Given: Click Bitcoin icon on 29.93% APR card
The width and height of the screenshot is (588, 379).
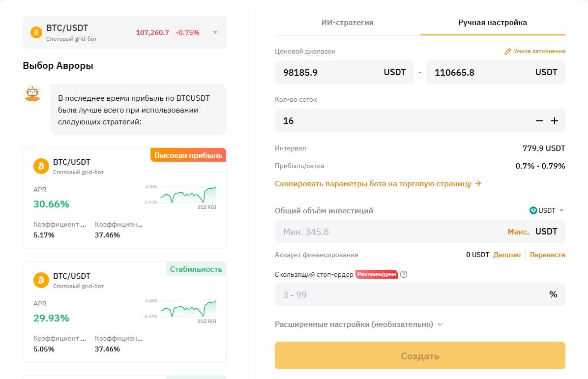Looking at the screenshot, I should 41,280.
